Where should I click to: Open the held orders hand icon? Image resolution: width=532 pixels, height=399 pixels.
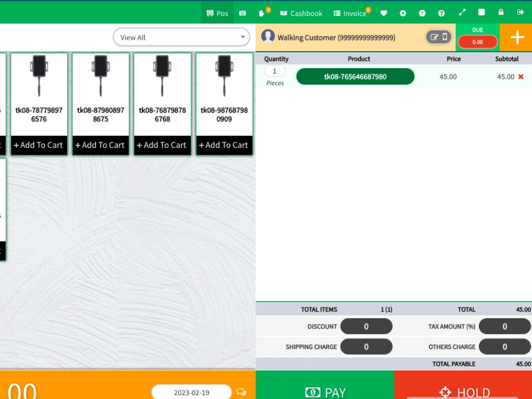coord(262,13)
